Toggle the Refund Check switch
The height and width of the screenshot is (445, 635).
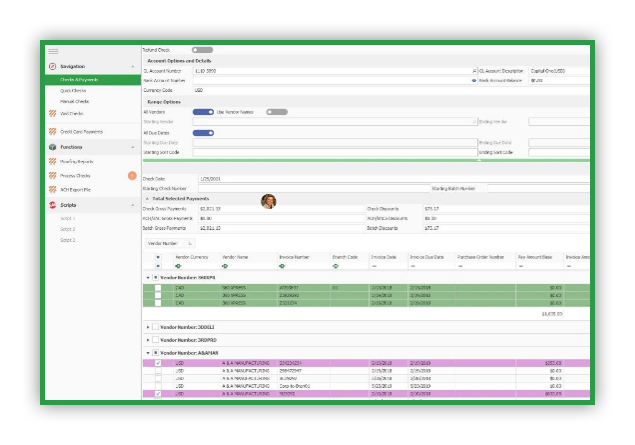coord(202,50)
